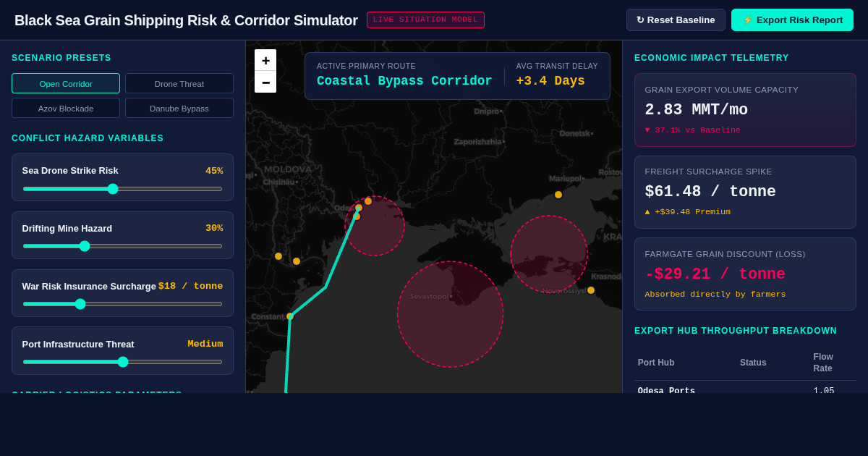Click the Absorbed directly by farmers note
Image resolution: width=868 pixels, height=456 pixels.
(x=715, y=295)
